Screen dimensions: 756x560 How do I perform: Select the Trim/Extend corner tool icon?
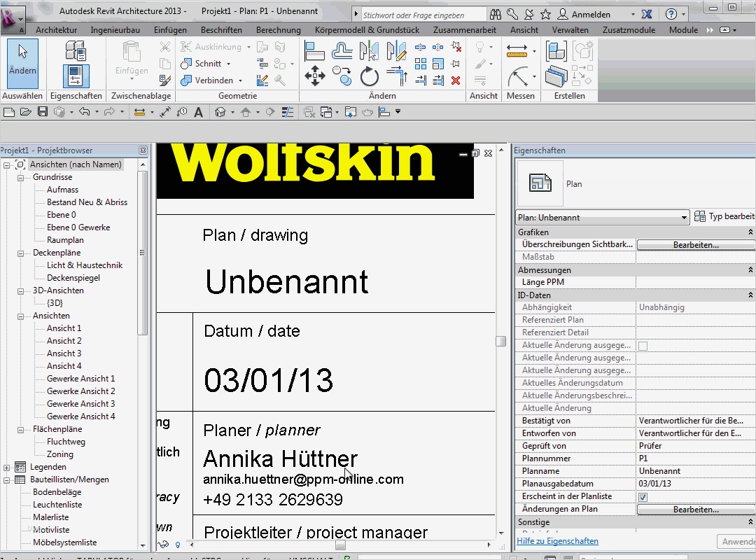397,77
